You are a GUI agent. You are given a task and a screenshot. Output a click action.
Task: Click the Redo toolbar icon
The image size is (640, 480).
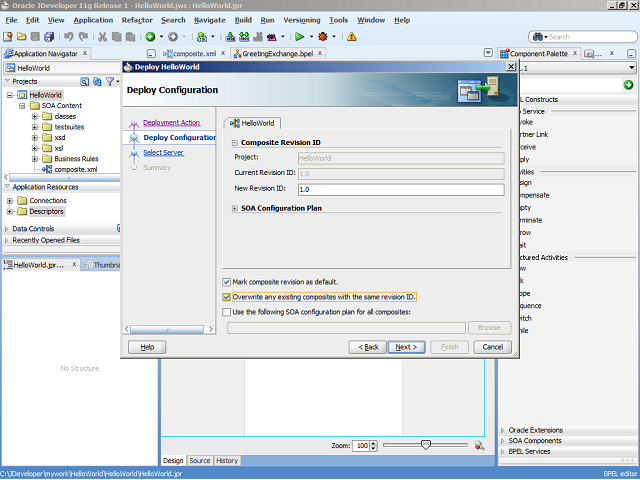coord(83,37)
